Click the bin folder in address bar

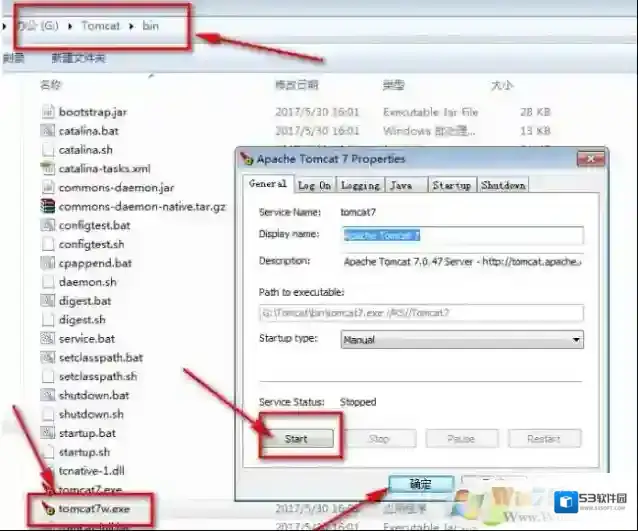149,25
